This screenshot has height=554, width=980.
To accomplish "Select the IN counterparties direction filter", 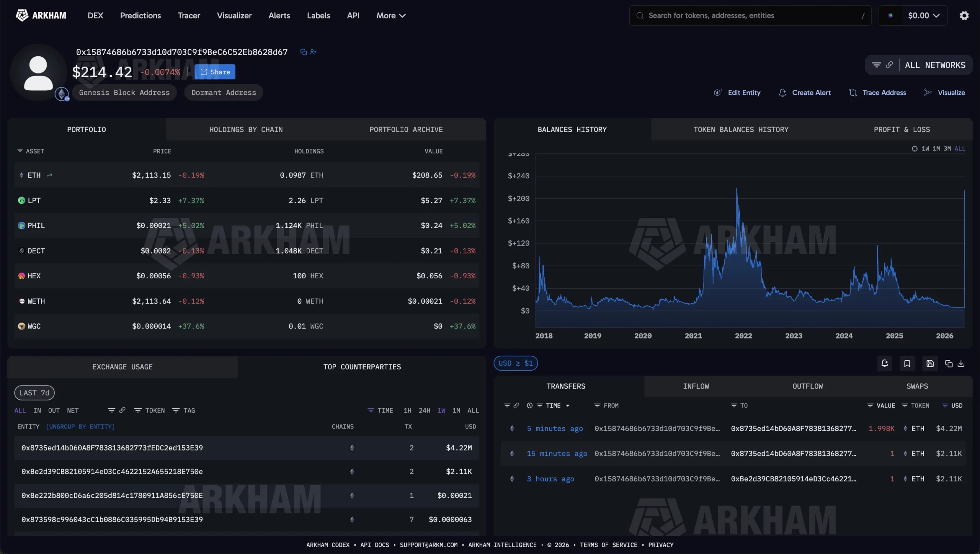I will (37, 410).
